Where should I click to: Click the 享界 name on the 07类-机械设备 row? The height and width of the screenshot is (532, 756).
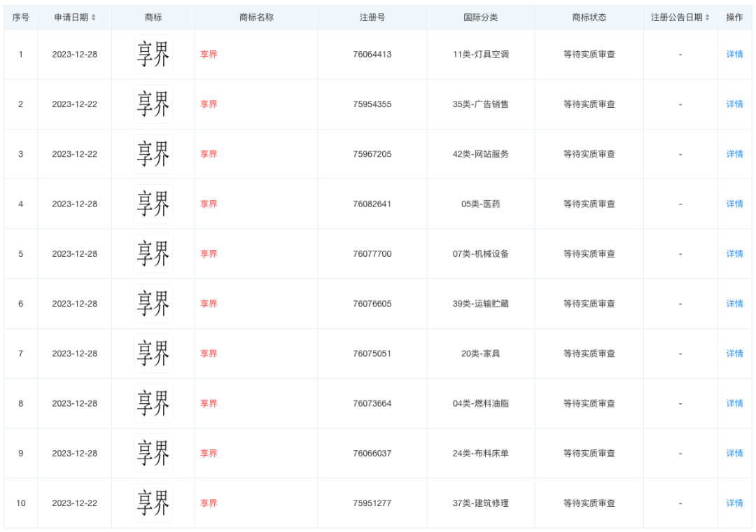209,253
